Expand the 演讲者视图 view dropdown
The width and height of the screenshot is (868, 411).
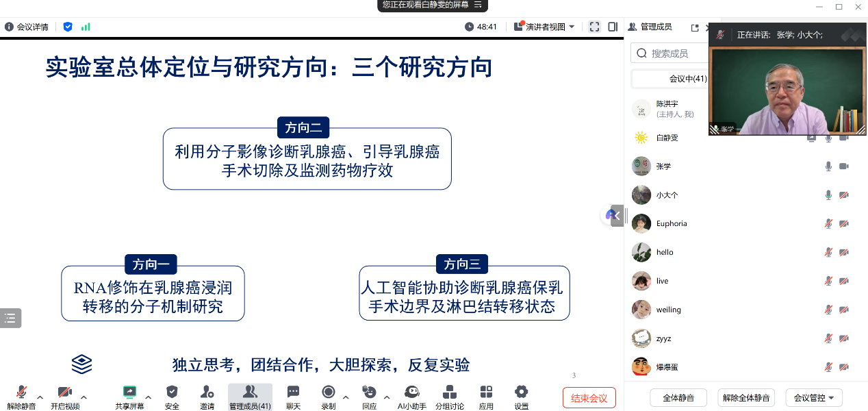pos(545,27)
